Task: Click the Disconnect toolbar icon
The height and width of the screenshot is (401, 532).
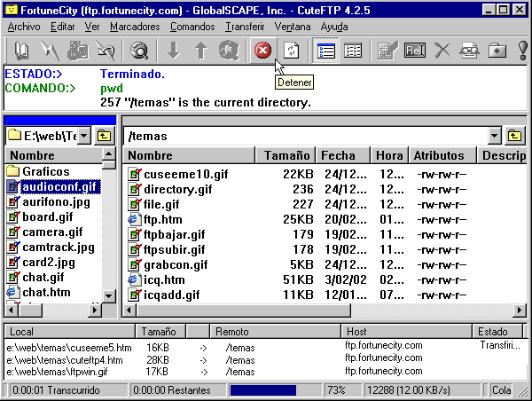Action: [106, 51]
